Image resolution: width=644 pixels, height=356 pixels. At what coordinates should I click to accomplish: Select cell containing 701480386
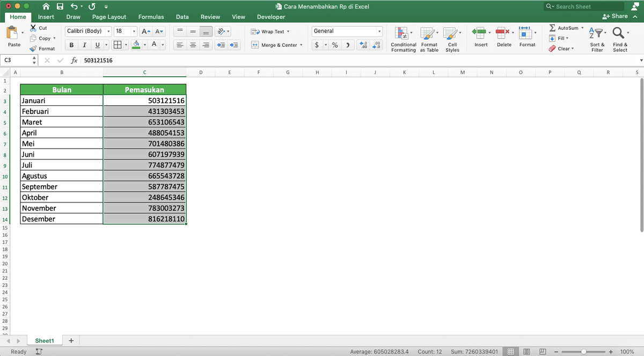point(145,143)
